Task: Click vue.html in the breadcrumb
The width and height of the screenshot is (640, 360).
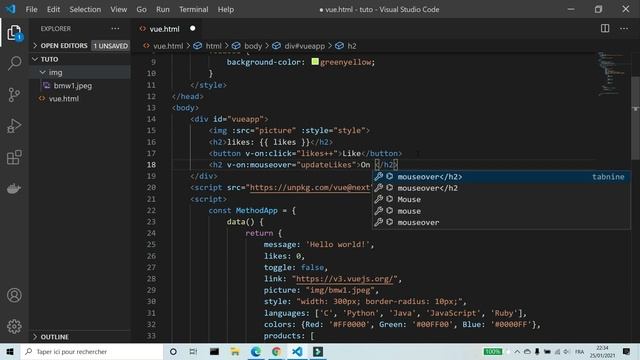Action: [x=168, y=46]
